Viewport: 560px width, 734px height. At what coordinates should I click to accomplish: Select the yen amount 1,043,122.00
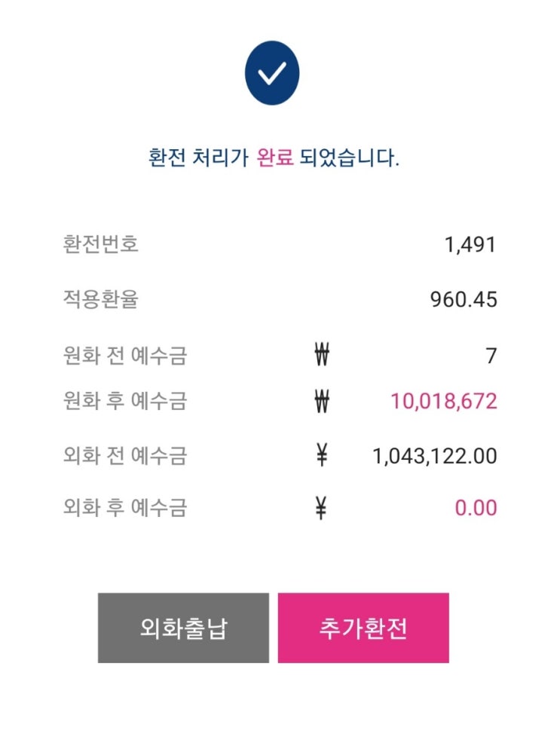435,456
